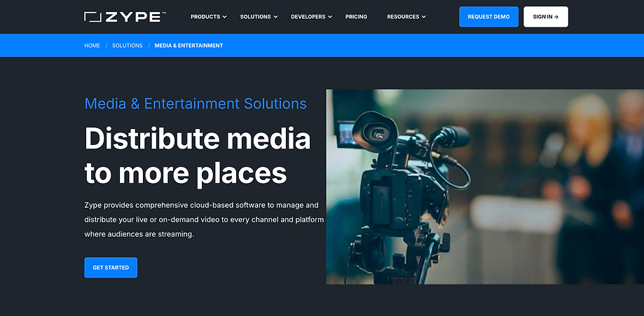Click the 'Distribute media to more places' heading
The image size is (644, 316).
click(x=197, y=156)
